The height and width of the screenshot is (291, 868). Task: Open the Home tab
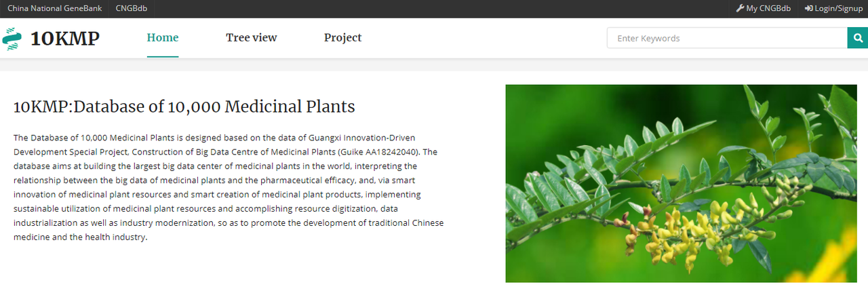click(x=163, y=38)
